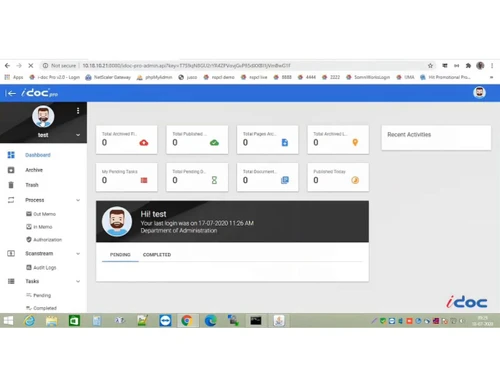Click the Recent Activities panel heading

[x=409, y=135]
